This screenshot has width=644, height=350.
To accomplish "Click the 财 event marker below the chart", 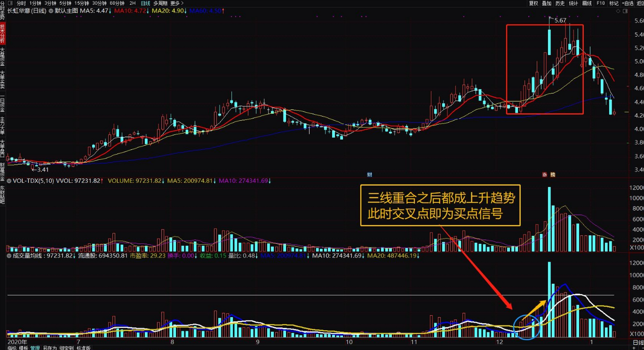I will coord(369,174).
